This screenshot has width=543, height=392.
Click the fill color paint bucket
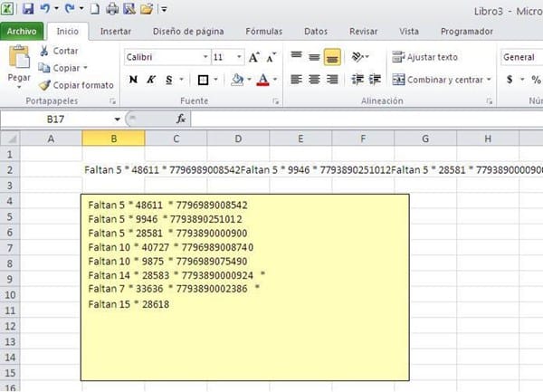point(237,80)
